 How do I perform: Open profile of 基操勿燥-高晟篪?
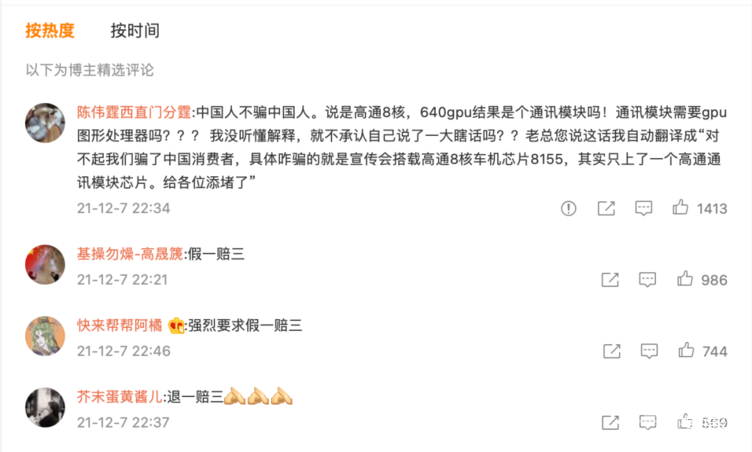[x=130, y=254]
